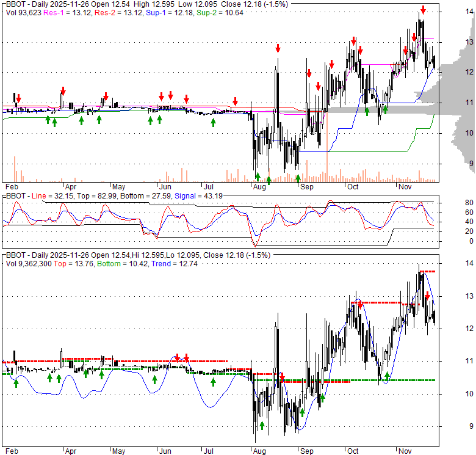Click the green arrow under the July prices in the top chart
The width and height of the screenshot is (476, 455).
coord(213,122)
